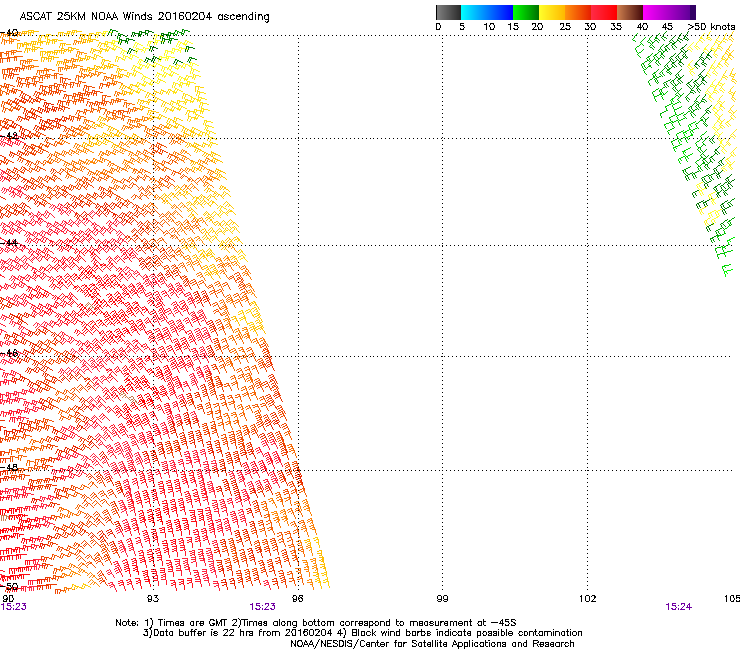The width and height of the screenshot is (740, 650).
Task: Pick the green 15-20 knots color bar segment
Action: coord(526,12)
